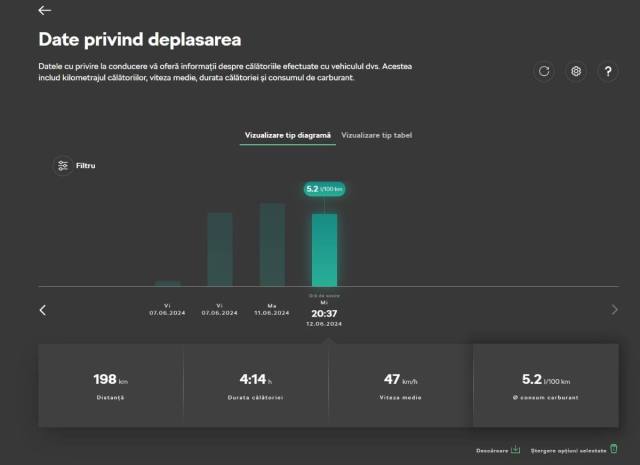Switch to Vizualizare tip tabel tab
The height and width of the screenshot is (465, 640).
pyautogui.click(x=376, y=134)
